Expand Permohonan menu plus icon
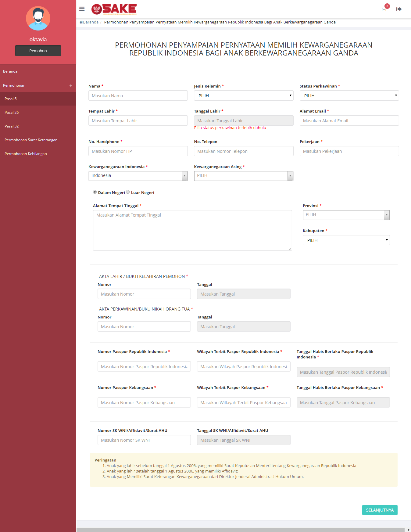This screenshot has height=532, width=411. click(x=70, y=86)
